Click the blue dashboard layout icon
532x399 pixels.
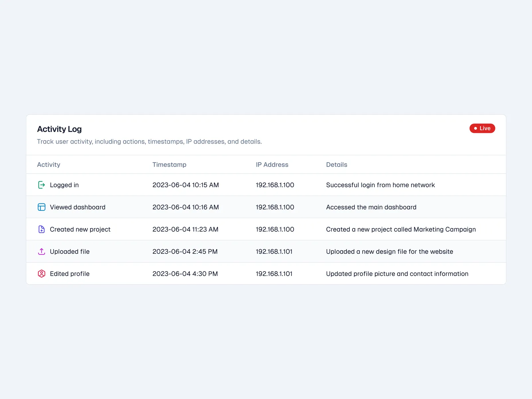41,207
